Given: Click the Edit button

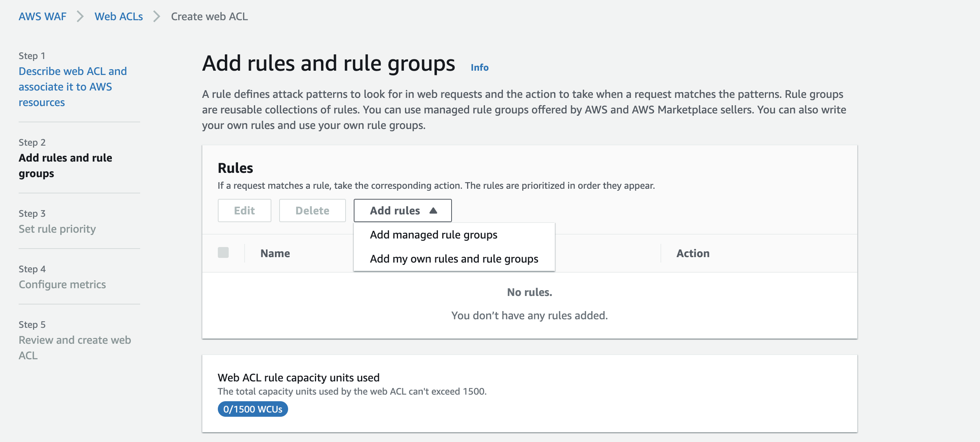Looking at the screenshot, I should click(x=244, y=211).
